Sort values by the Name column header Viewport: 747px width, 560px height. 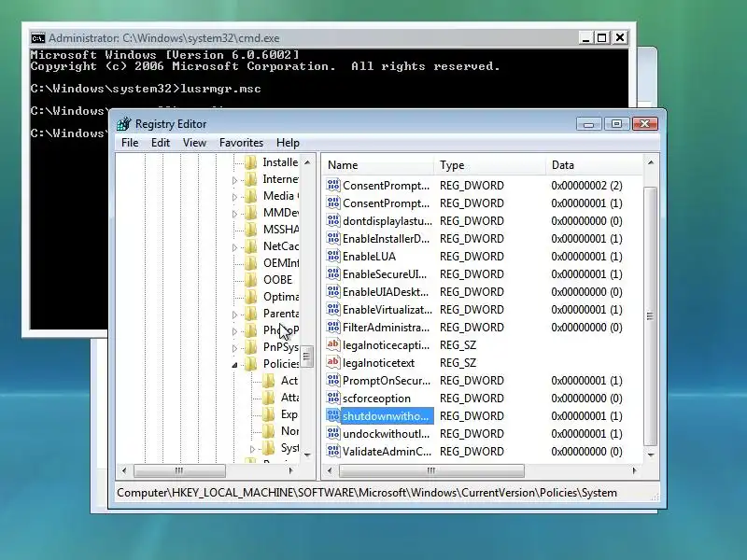[x=378, y=165]
